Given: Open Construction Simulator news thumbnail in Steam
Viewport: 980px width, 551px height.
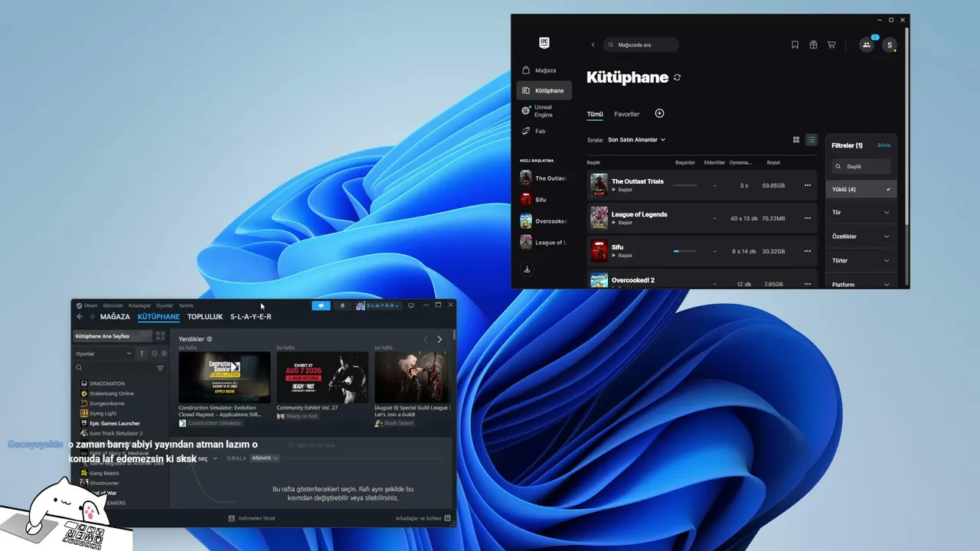Looking at the screenshot, I should (224, 377).
